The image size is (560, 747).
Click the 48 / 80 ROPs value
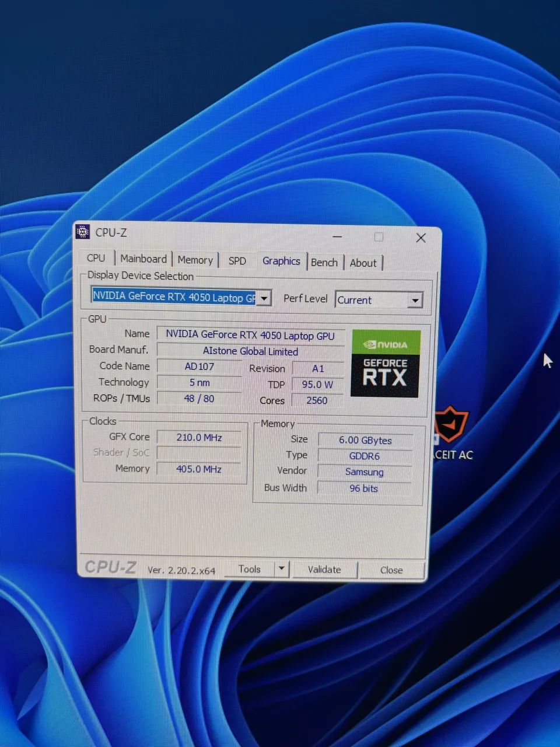[199, 399]
